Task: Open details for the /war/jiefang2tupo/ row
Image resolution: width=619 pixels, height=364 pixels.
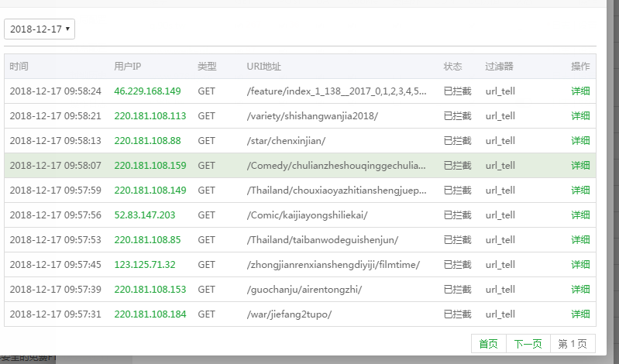Action: coord(580,314)
